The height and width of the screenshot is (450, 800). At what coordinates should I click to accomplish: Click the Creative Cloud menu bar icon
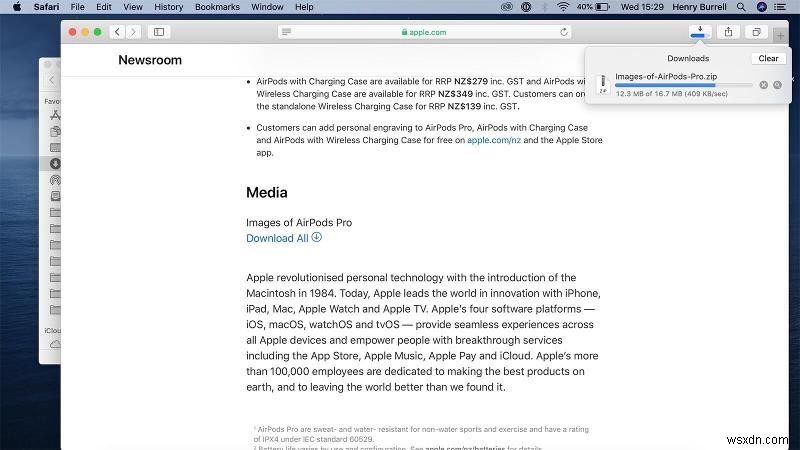pos(507,7)
